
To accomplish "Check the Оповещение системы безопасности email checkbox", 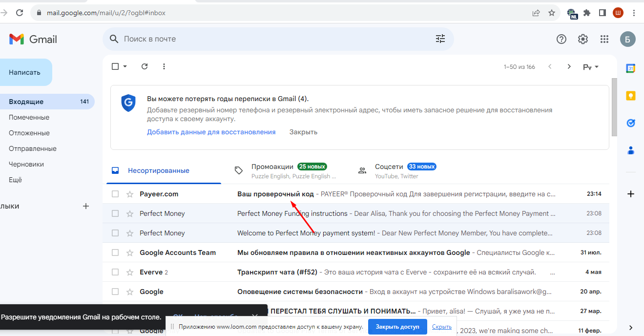I will [x=115, y=292].
